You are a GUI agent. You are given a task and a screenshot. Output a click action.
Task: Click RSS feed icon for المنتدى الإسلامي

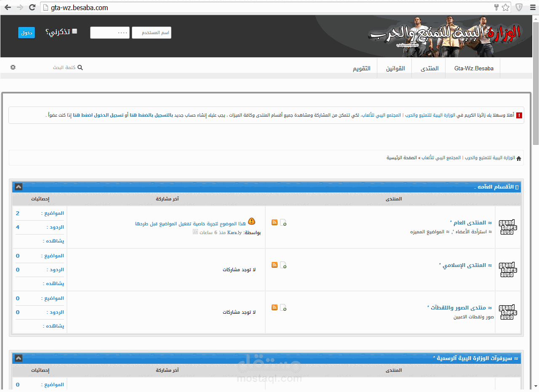(x=275, y=265)
